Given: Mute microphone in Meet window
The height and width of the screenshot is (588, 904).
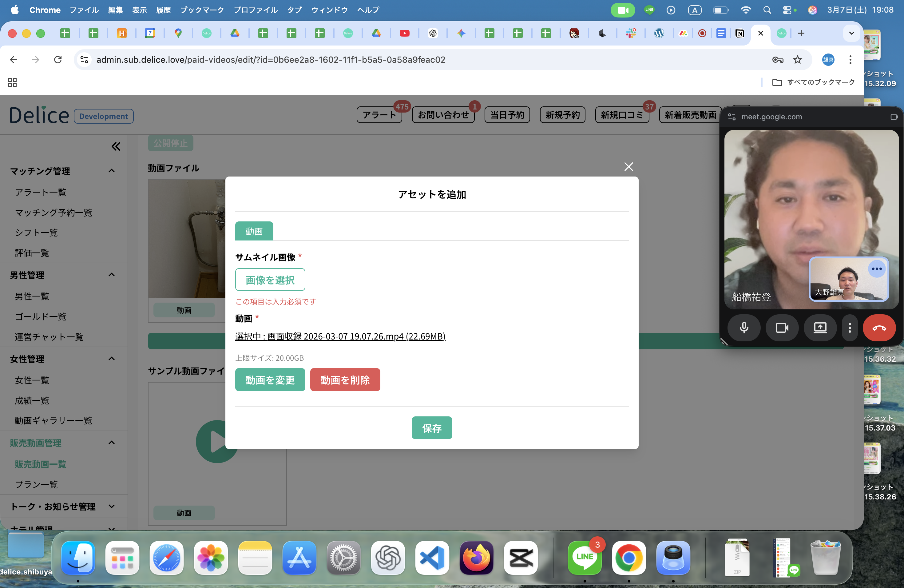Looking at the screenshot, I should click(x=744, y=328).
